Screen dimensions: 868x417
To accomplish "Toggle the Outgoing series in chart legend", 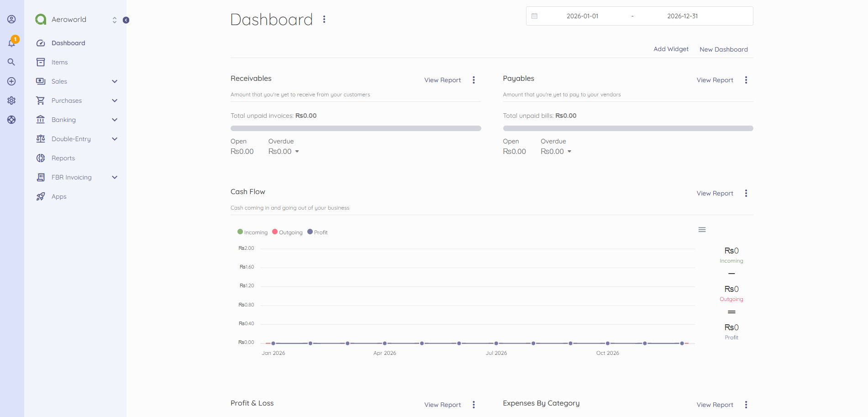I will click(287, 232).
